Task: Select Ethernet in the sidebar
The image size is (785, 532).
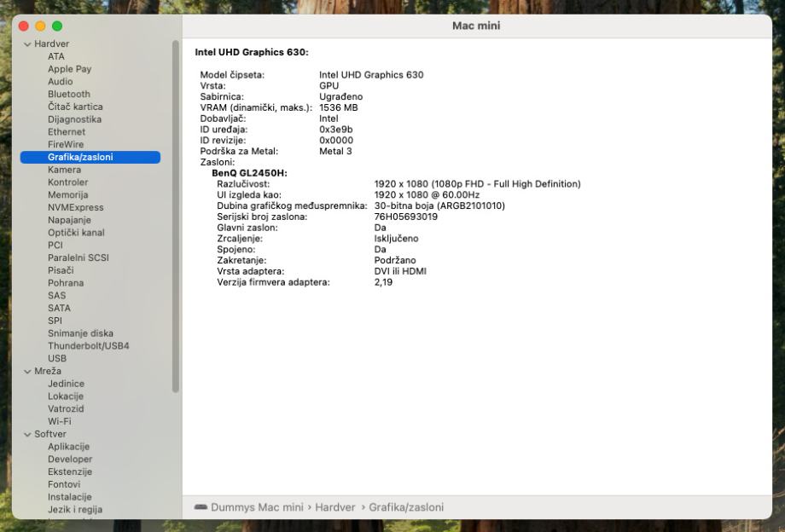Action: pyautogui.click(x=67, y=131)
